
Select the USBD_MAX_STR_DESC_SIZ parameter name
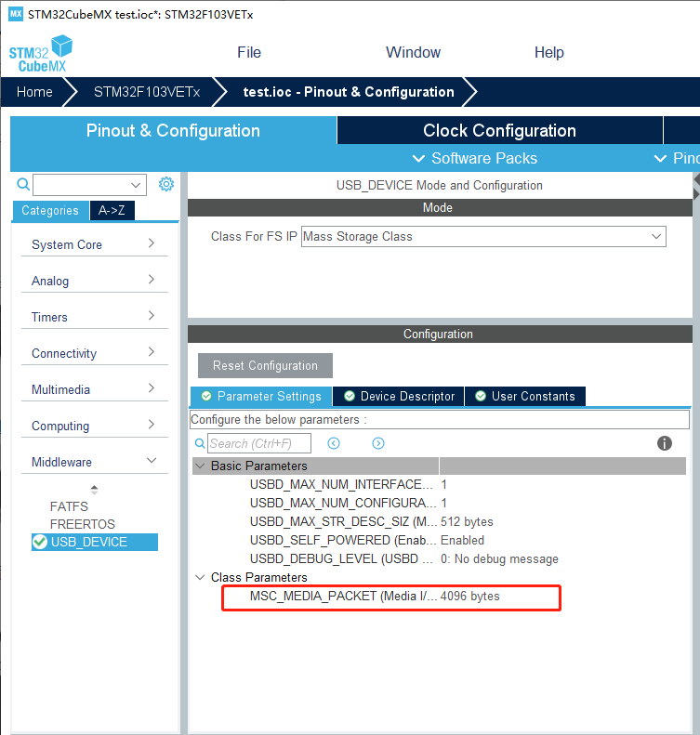tap(343, 521)
